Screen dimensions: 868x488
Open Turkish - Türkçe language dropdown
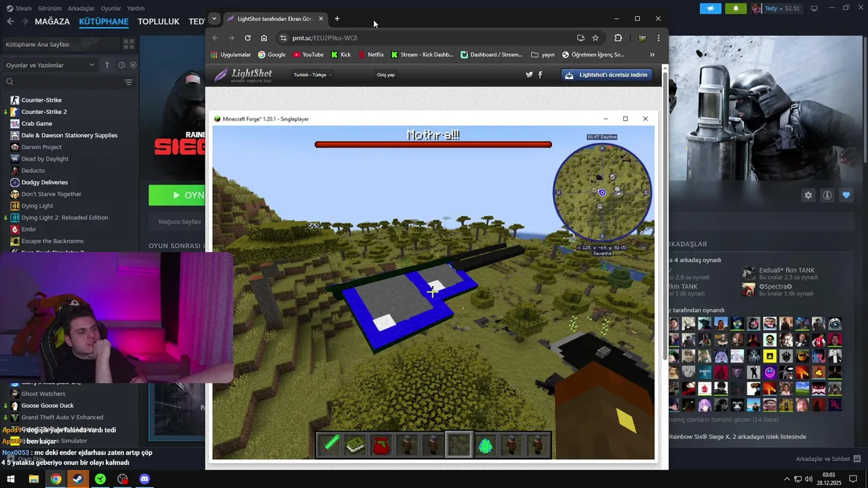click(312, 75)
